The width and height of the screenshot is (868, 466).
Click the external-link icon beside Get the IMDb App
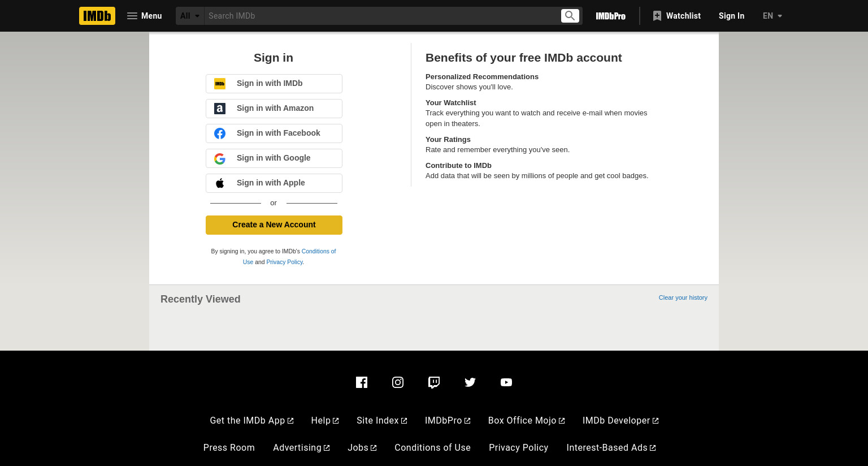click(290, 421)
